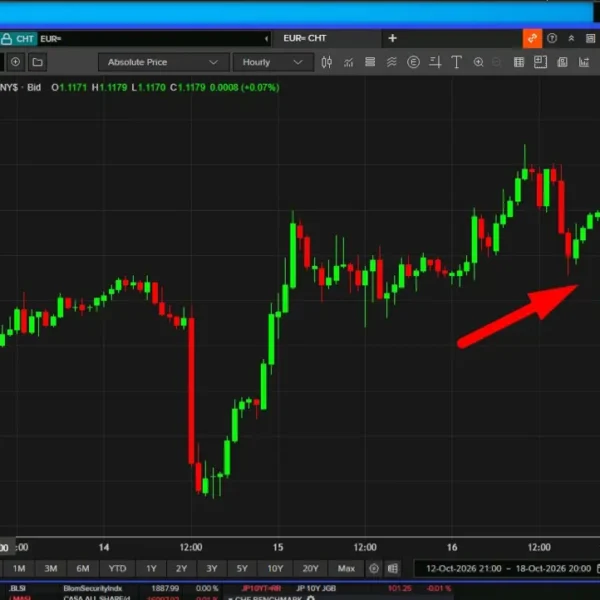
Task: Click the zoom in magnifier icon
Action: click(478, 62)
